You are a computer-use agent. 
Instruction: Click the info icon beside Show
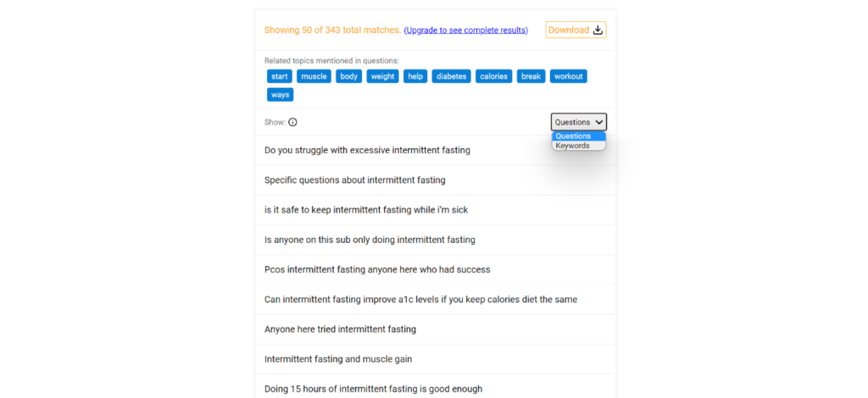point(292,122)
